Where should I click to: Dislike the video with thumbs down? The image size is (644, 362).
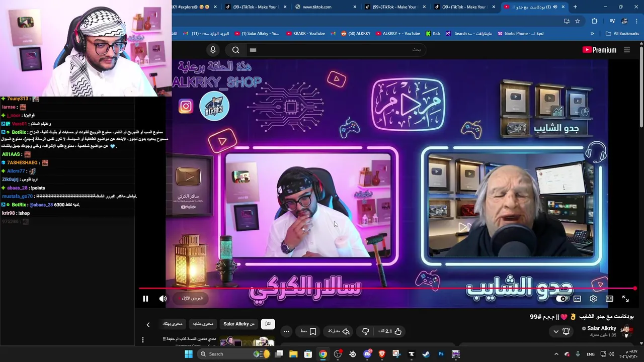coord(366,331)
